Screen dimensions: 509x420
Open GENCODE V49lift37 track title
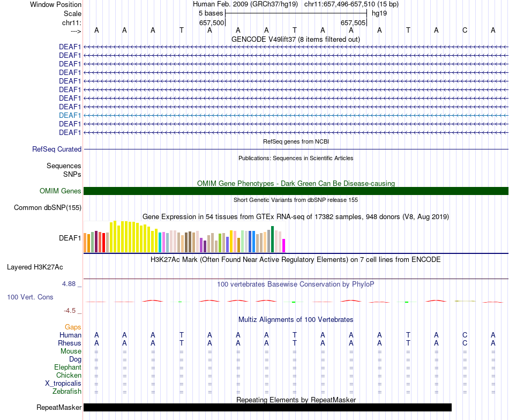click(x=295, y=39)
